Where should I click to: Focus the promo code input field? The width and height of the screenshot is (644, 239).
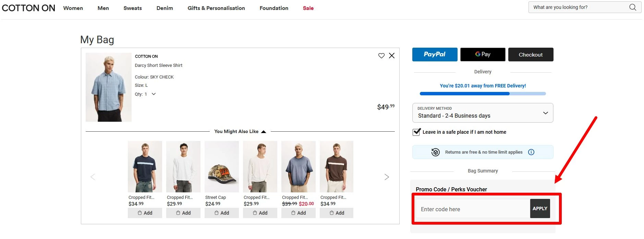click(473, 209)
